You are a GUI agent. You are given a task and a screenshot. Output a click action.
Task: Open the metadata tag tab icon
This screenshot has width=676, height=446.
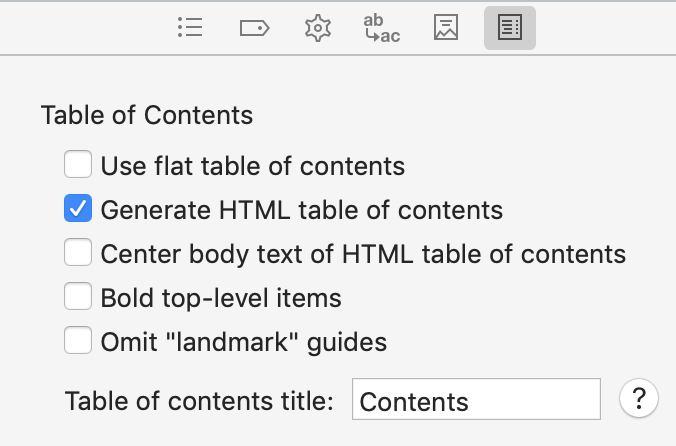tap(254, 28)
